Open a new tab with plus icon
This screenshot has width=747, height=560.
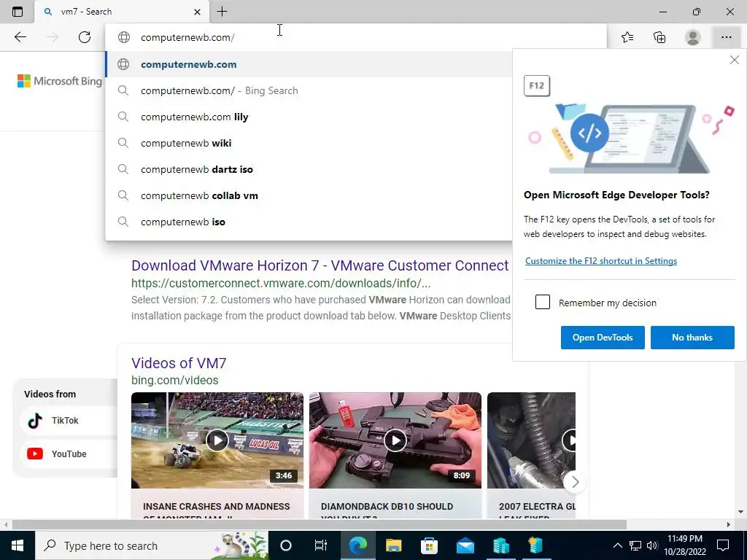[x=222, y=12]
